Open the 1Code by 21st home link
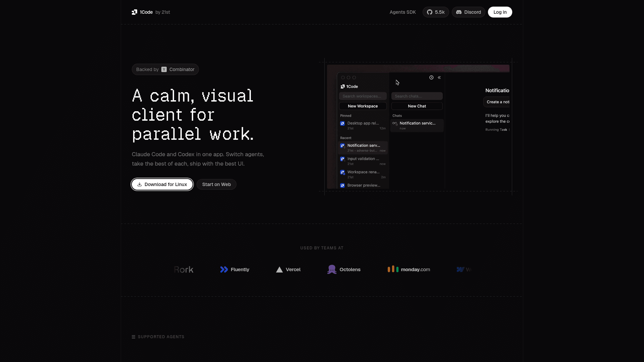The image size is (644, 362). coord(151,12)
